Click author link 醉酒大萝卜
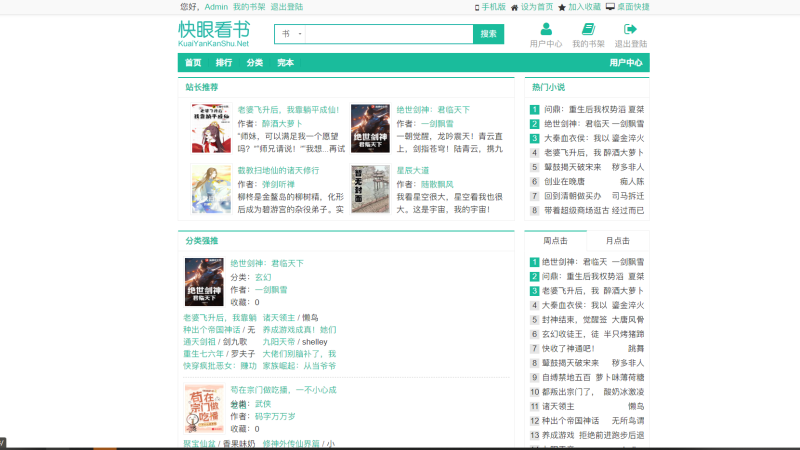Screen dimensions: 800x450 click(281, 124)
